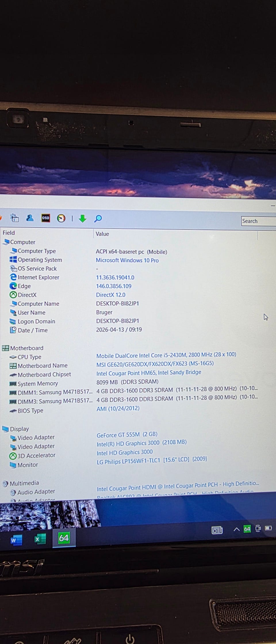
Task: Click the User Name row icon
Action: coord(13,312)
